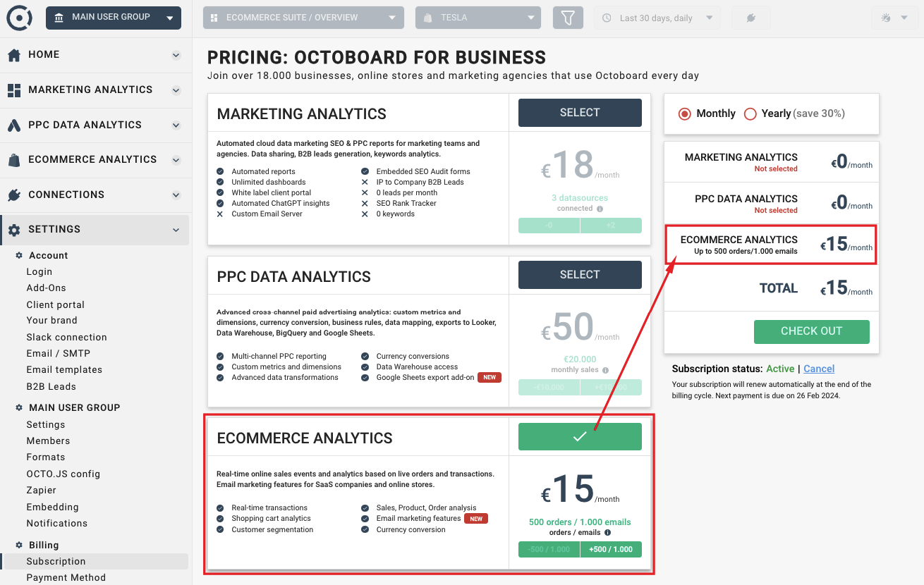Open the Tesla client dropdown

coord(478,18)
